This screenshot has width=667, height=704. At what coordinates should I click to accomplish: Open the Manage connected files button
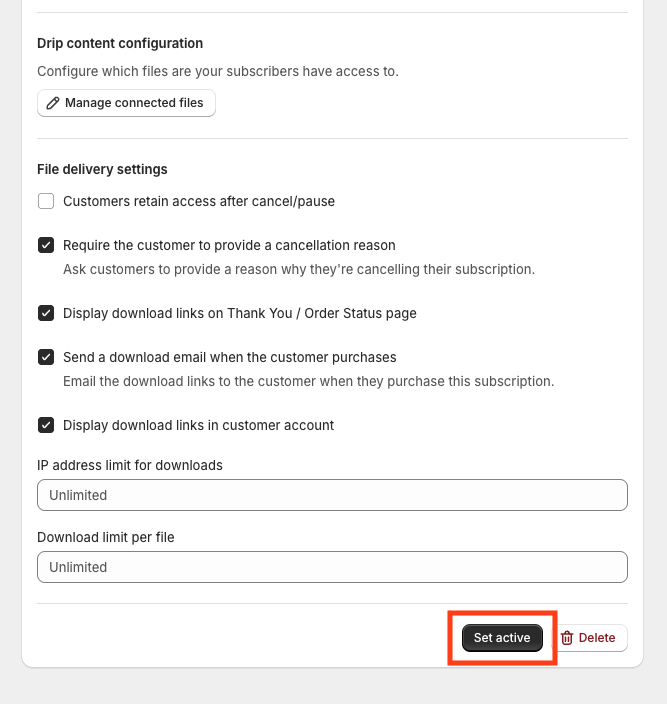coord(126,103)
